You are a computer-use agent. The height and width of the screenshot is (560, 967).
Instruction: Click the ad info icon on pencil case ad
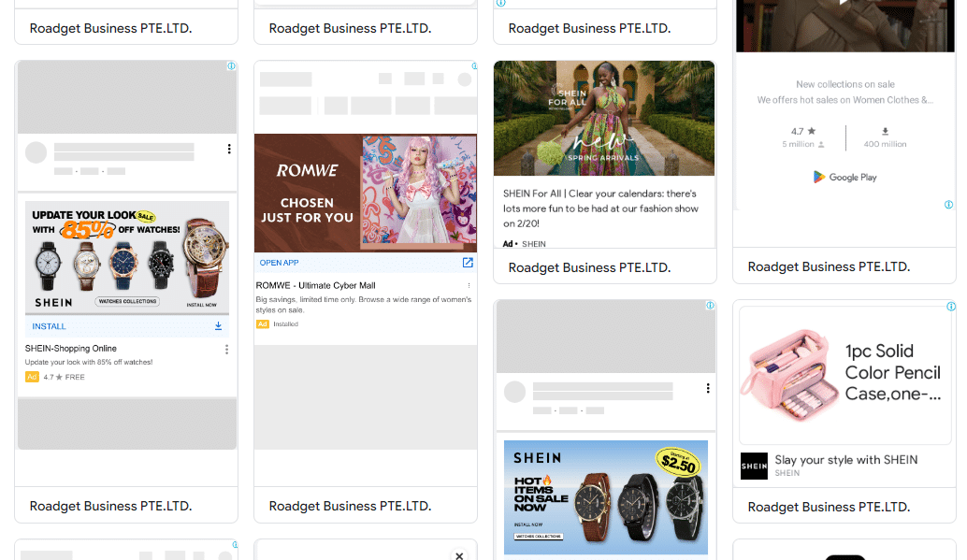pos(951,307)
